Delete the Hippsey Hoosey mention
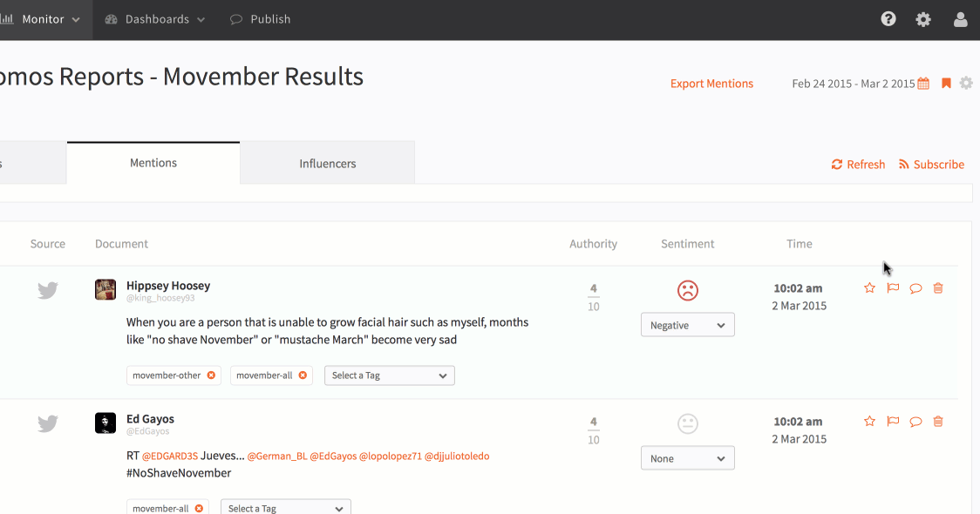 (x=938, y=288)
